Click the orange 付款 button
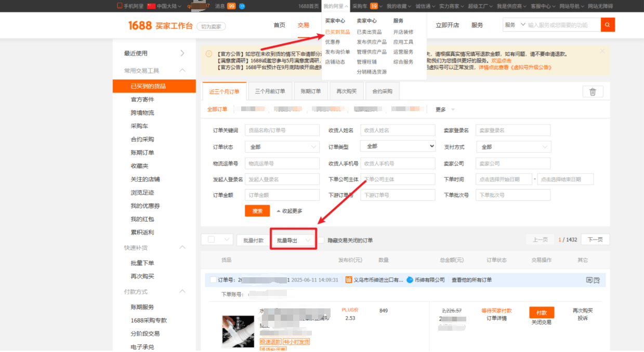 click(x=542, y=313)
